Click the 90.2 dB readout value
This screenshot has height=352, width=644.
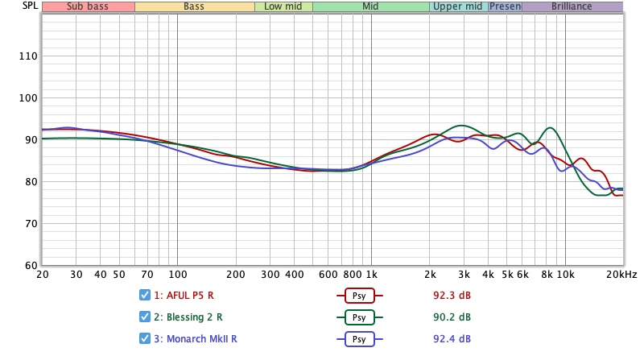(x=452, y=317)
